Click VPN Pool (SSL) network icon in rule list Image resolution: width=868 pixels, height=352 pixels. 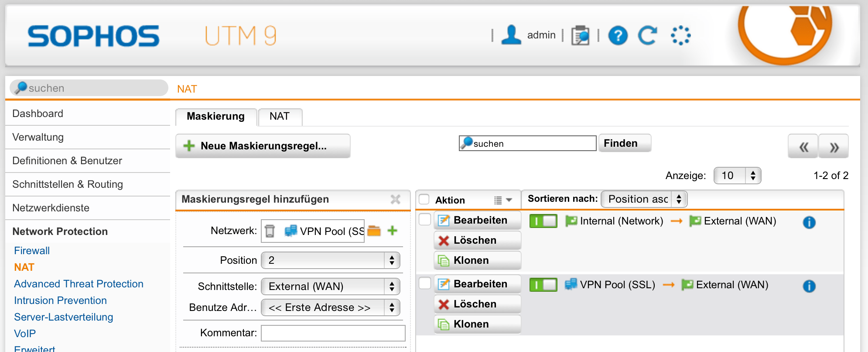pos(571,284)
